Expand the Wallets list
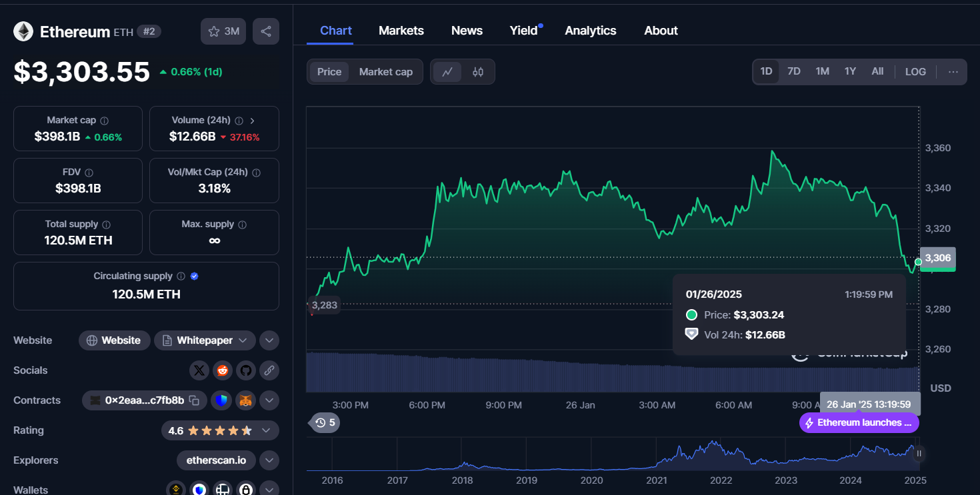Image resolution: width=980 pixels, height=495 pixels. coord(269,490)
